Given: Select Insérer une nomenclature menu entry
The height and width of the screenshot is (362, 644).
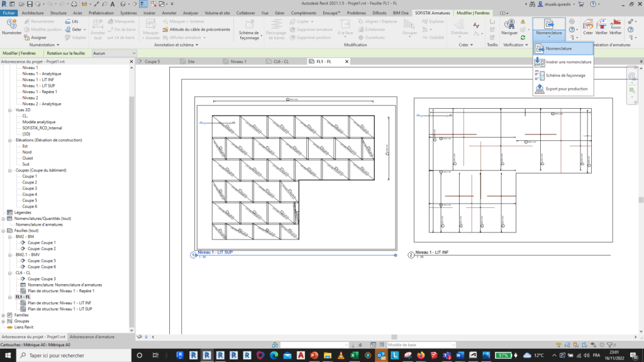Looking at the screenshot, I should (x=568, y=62).
